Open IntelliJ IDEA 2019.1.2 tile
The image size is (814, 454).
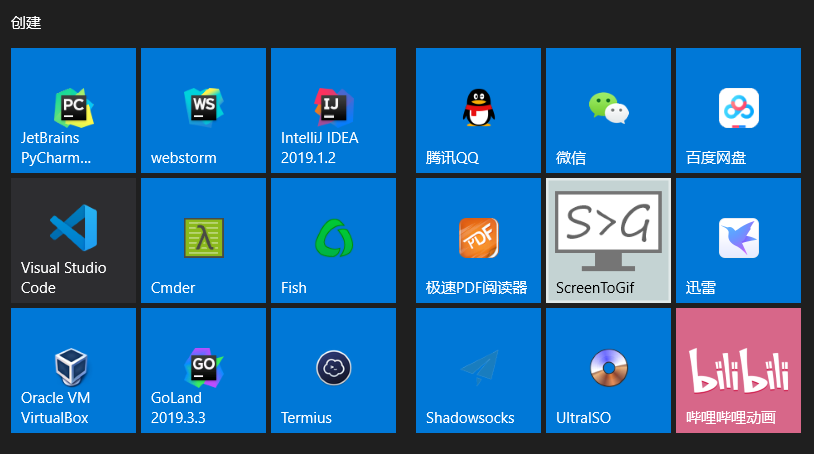pyautogui.click(x=333, y=111)
